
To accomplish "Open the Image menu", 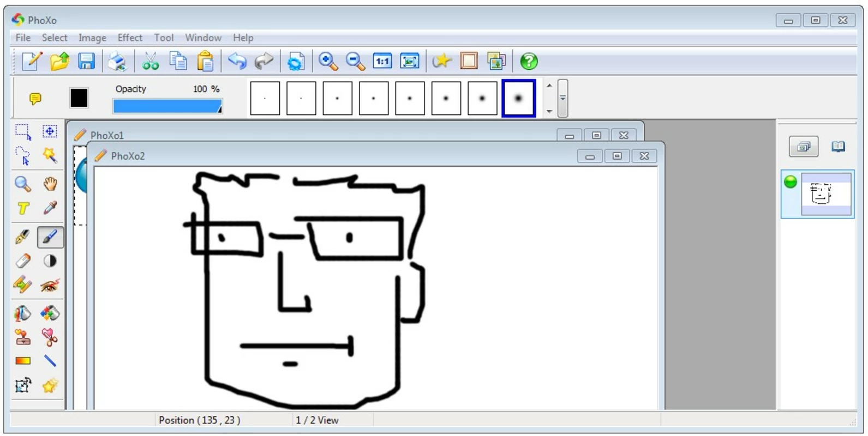I will click(92, 38).
